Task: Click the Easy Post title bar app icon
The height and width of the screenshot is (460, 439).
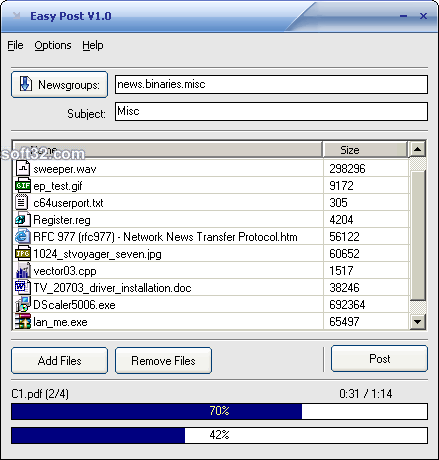Action: (16, 16)
